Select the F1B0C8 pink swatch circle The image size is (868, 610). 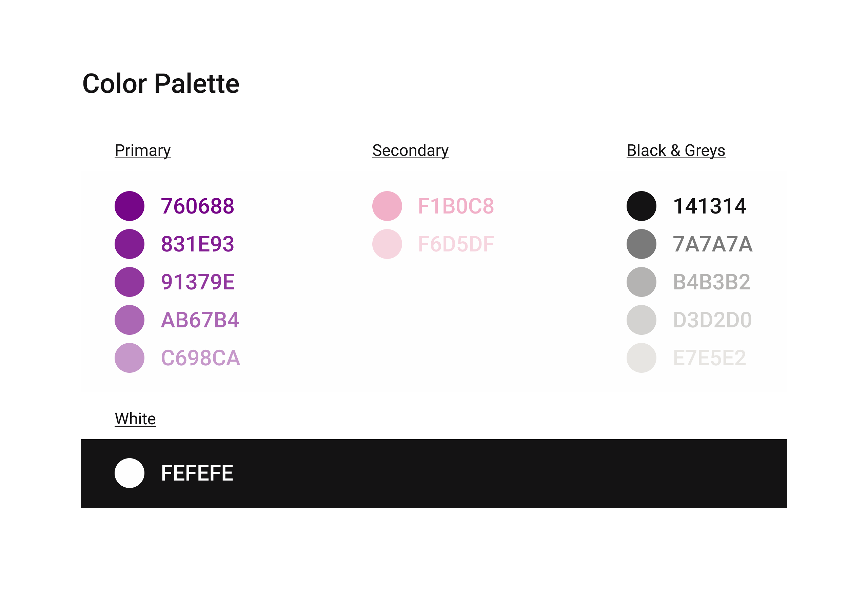coord(387,206)
